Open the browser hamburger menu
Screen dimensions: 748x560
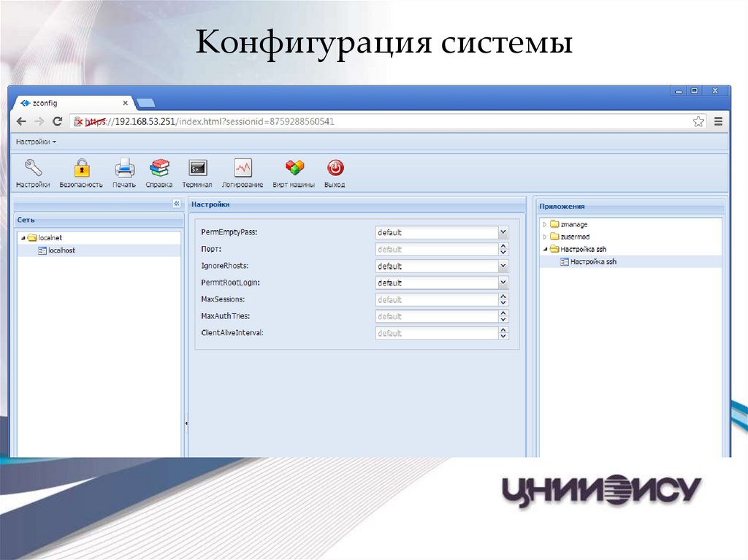(x=718, y=122)
